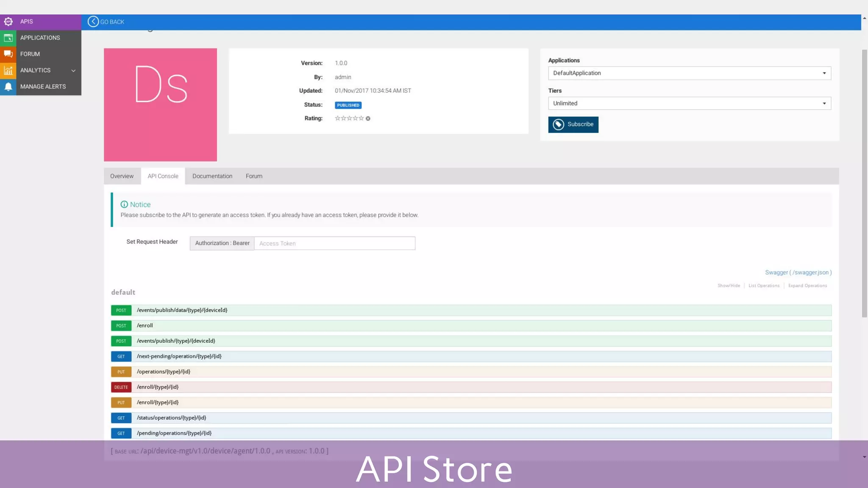Image resolution: width=868 pixels, height=488 pixels.
Task: Expand POST /events/publish/{type}/{deviceId} operation
Action: 471,341
